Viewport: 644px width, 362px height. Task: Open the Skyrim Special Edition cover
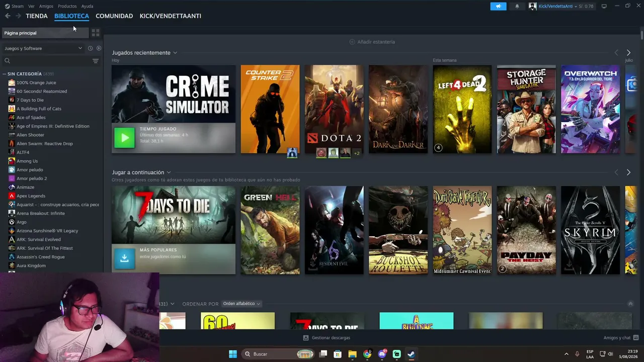[x=591, y=230]
